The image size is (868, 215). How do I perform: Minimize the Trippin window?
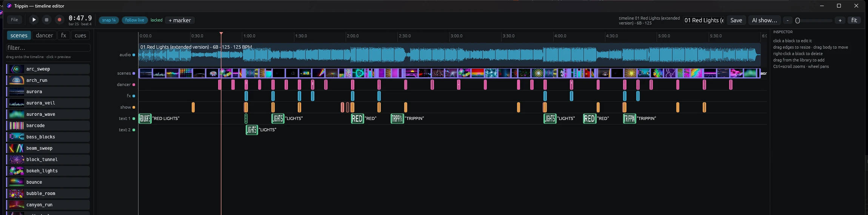[822, 6]
